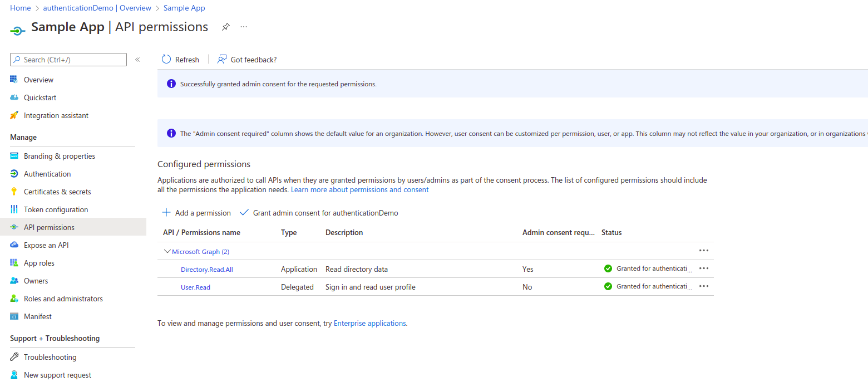Viewport: 868px width, 386px height.
Task: Click the Authentication icon in the sidebar
Action: click(14, 174)
